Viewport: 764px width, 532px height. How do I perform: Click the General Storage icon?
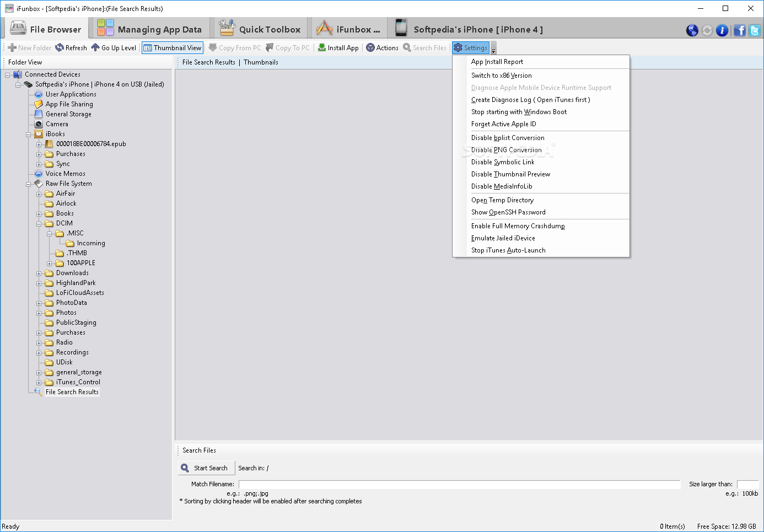click(39, 114)
